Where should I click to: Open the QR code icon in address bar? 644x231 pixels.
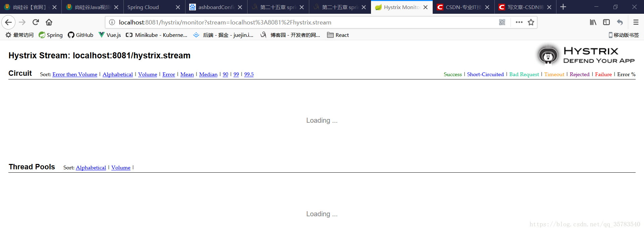502,22
